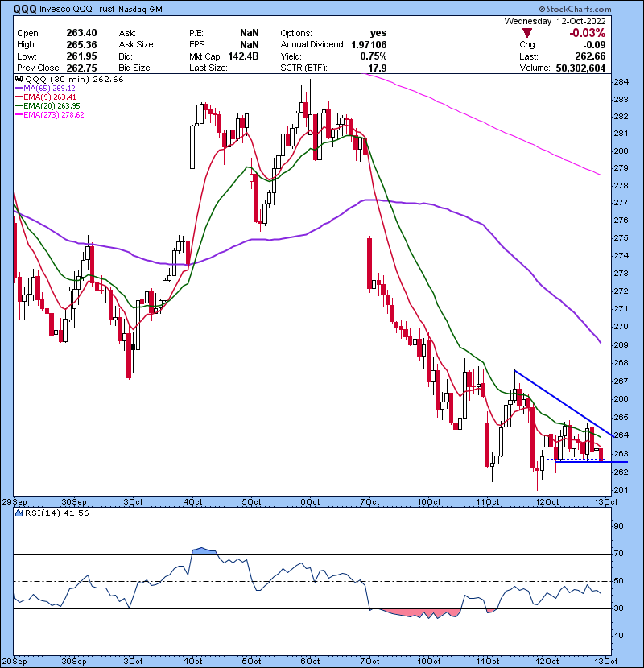Click the High value 265.36
Screen dimensions: 644x668
(x=81, y=45)
